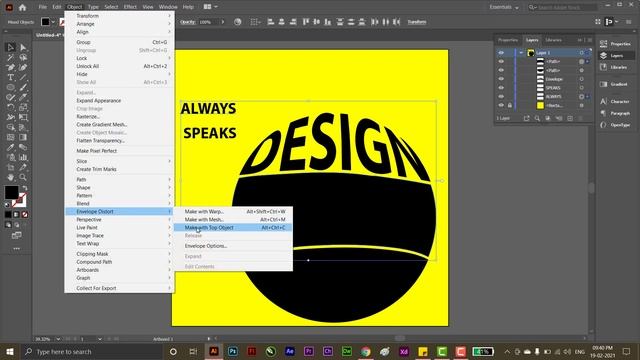Click the Windows Start button
The image size is (640, 360).
click(x=9, y=351)
